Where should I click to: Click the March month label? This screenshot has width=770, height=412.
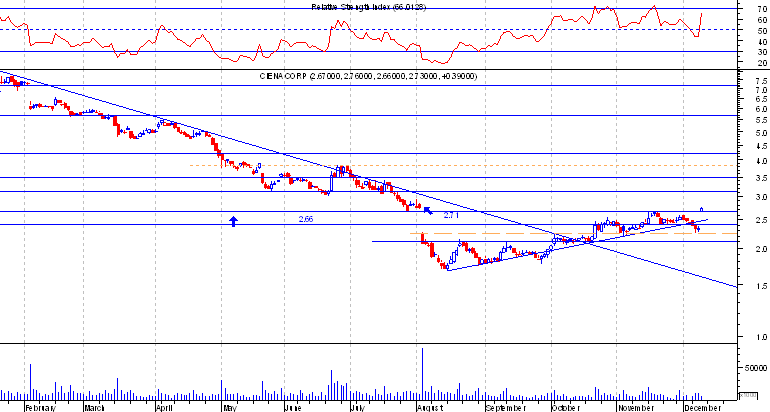[94, 408]
